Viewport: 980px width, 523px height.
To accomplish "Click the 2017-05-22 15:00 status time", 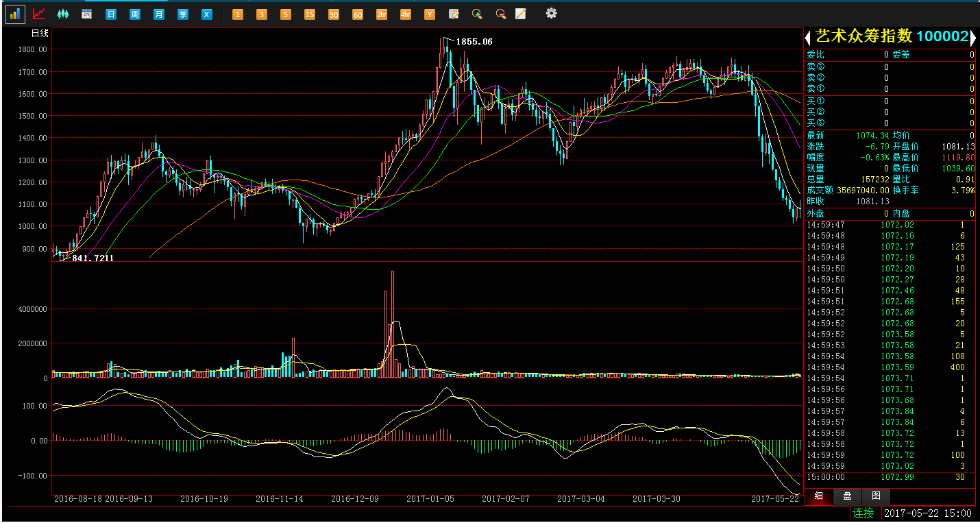I will coord(928,513).
